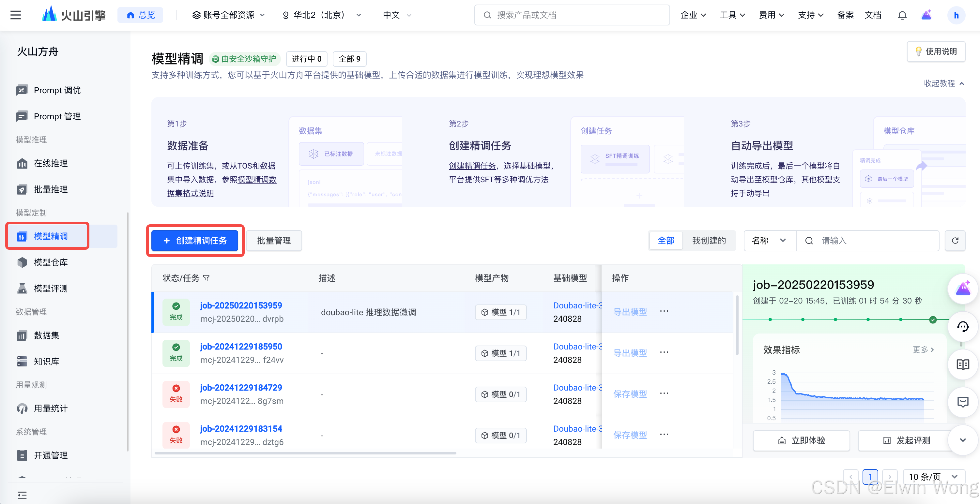Viewport: 980px width, 504px height.
Task: Open the hamburger menu icon
Action: coord(16,15)
